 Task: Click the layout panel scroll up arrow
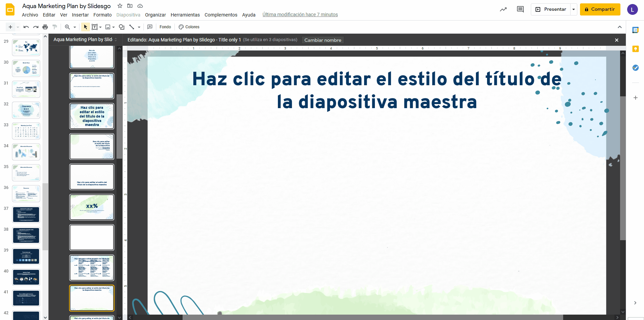pyautogui.click(x=119, y=49)
